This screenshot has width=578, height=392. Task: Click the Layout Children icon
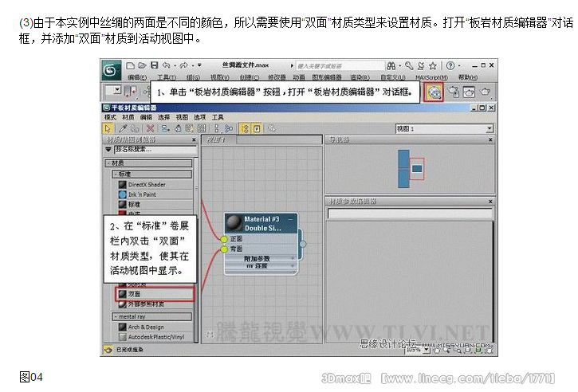point(229,128)
